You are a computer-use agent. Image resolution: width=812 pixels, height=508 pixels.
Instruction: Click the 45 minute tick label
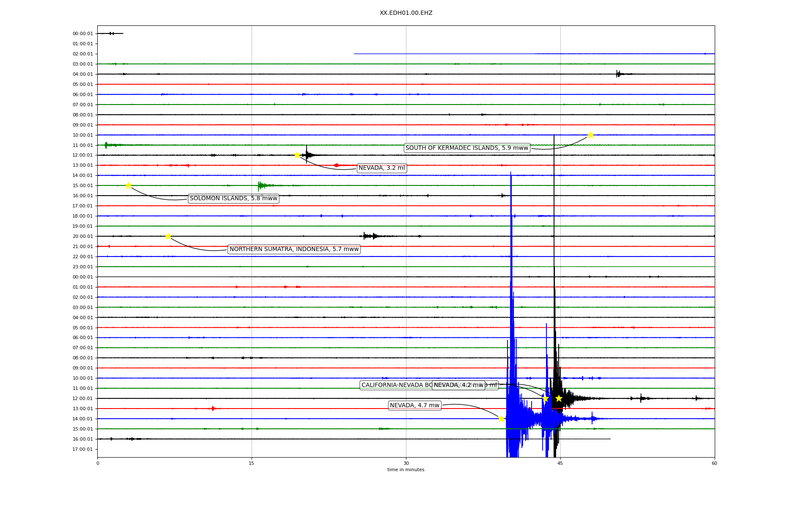click(560, 463)
